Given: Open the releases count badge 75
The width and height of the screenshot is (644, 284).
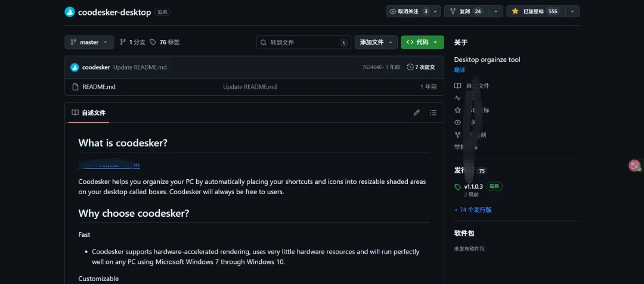Looking at the screenshot, I should (481, 171).
